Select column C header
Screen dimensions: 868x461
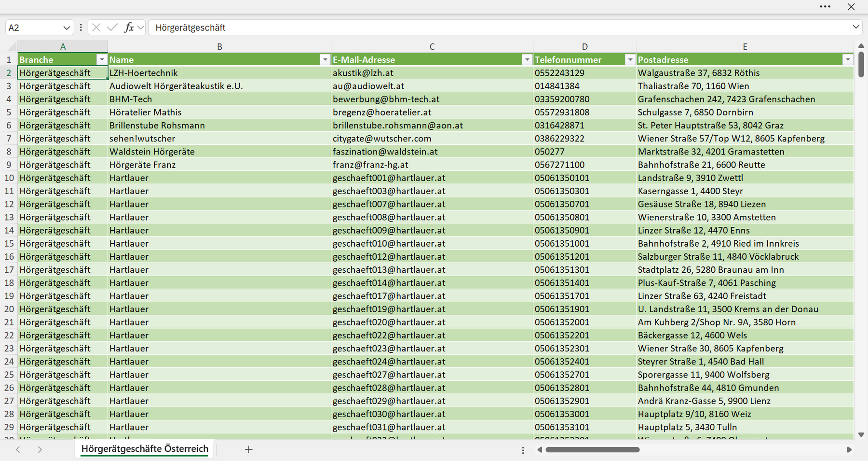click(x=432, y=47)
